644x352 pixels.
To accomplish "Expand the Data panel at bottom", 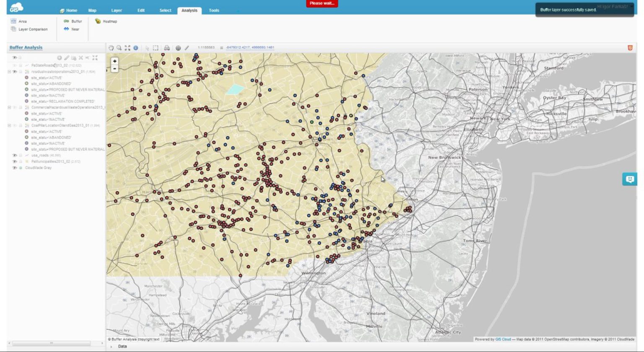I will [x=111, y=347].
